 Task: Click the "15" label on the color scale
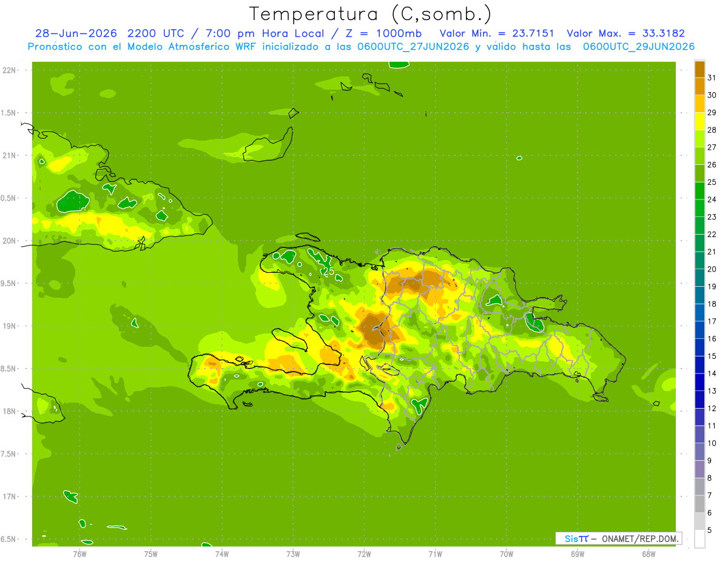(712, 356)
